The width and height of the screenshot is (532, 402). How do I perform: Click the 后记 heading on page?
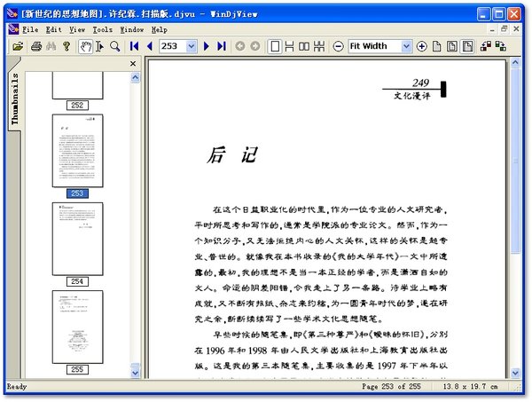tap(232, 155)
